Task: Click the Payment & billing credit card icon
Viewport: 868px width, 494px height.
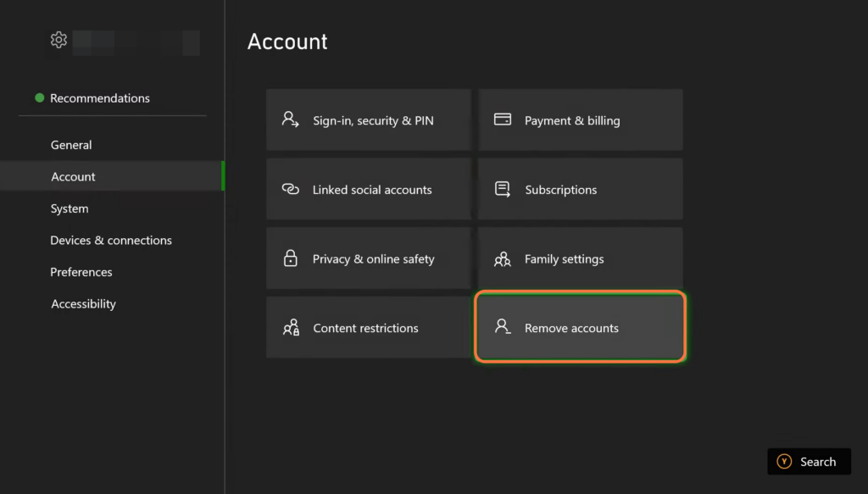Action: [x=503, y=119]
